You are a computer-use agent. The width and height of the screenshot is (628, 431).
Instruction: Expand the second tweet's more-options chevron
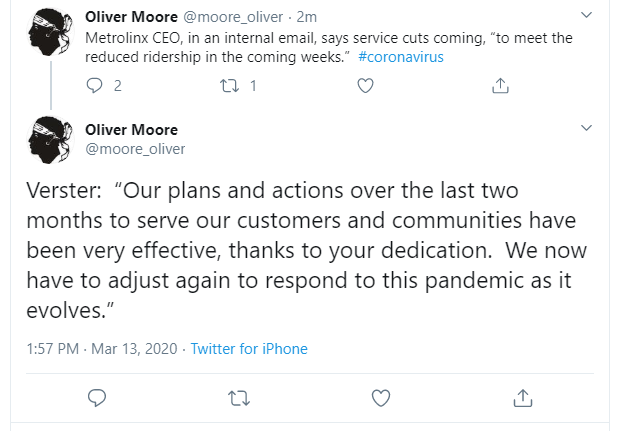click(x=587, y=130)
